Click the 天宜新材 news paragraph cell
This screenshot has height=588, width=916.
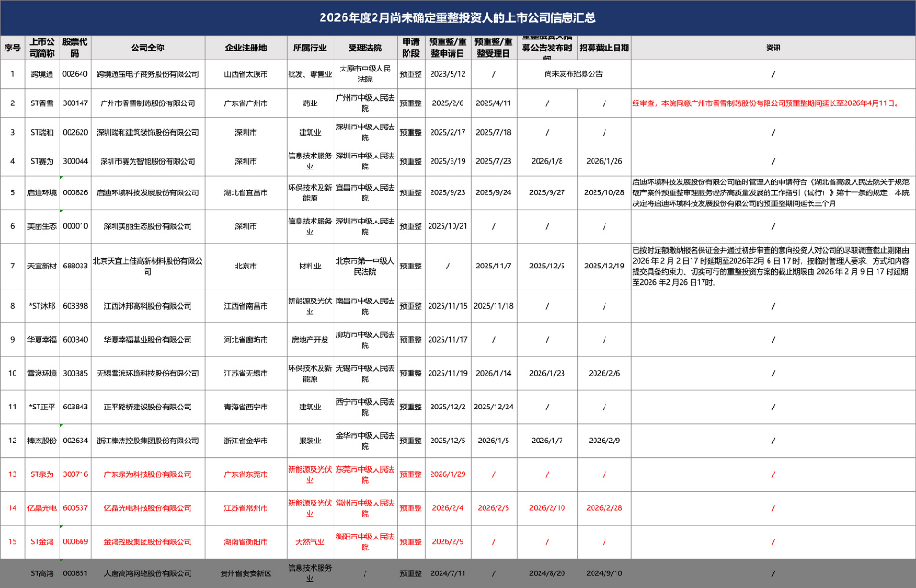click(772, 266)
